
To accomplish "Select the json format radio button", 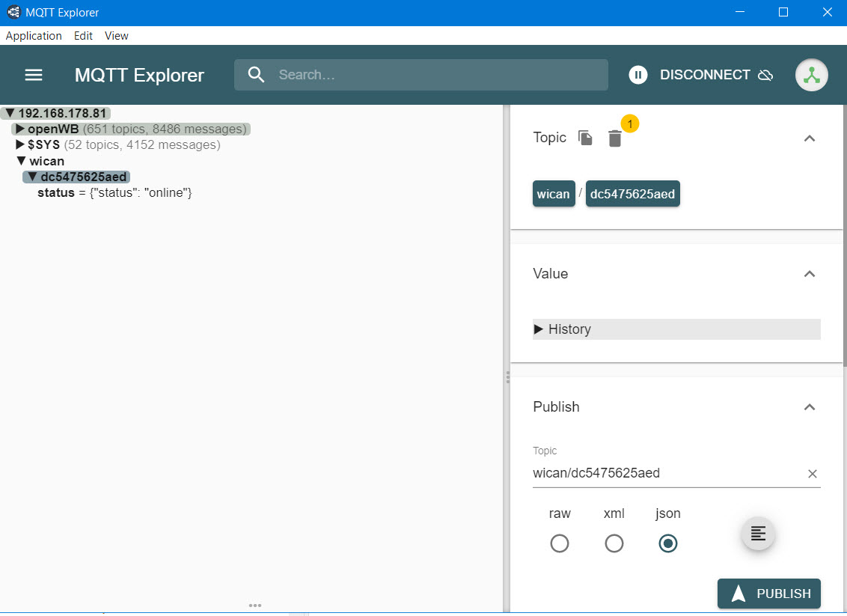I will pyautogui.click(x=667, y=543).
